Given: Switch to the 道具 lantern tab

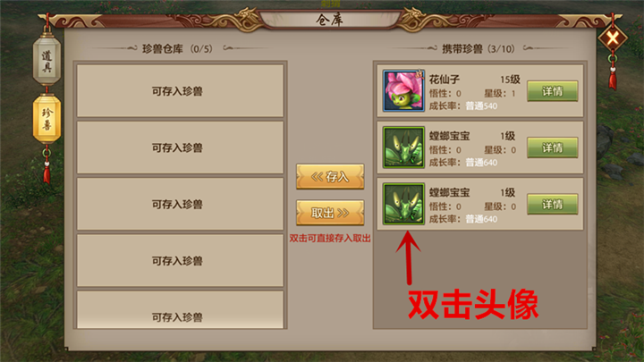Looking at the screenshot, I should 47,61.
